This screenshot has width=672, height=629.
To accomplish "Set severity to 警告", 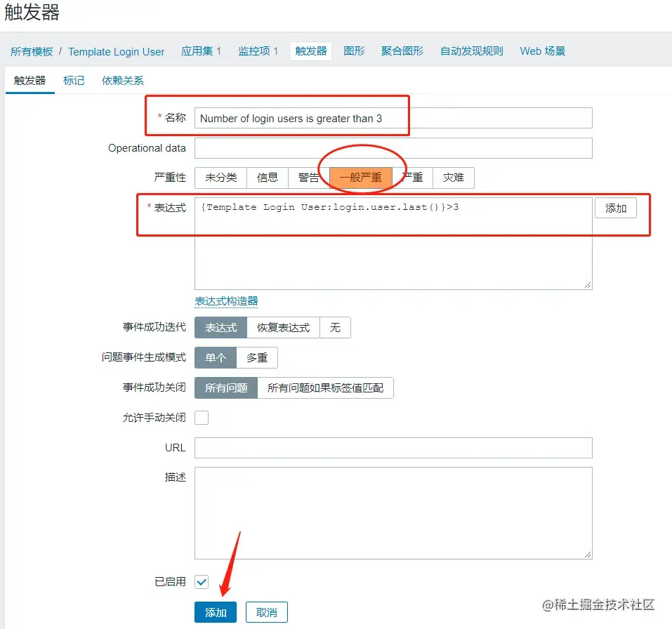I will (x=308, y=178).
